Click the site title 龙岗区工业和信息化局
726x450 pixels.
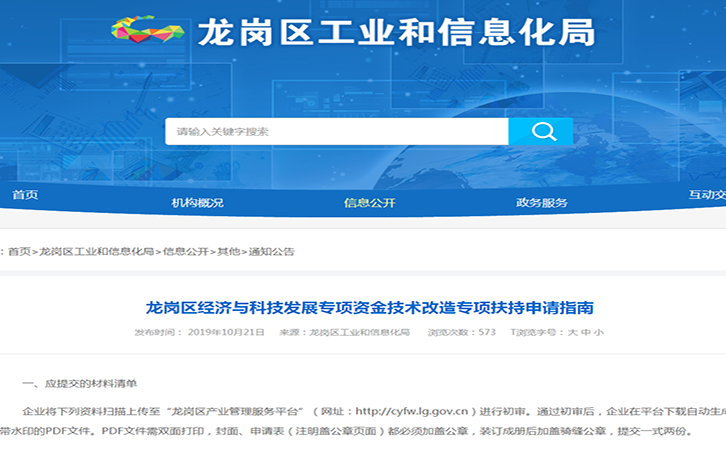click(396, 33)
